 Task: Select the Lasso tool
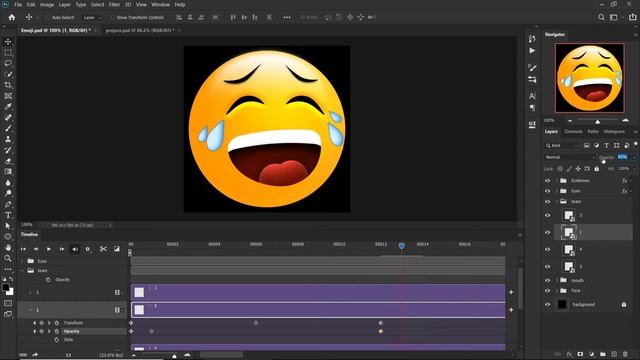pos(8,63)
